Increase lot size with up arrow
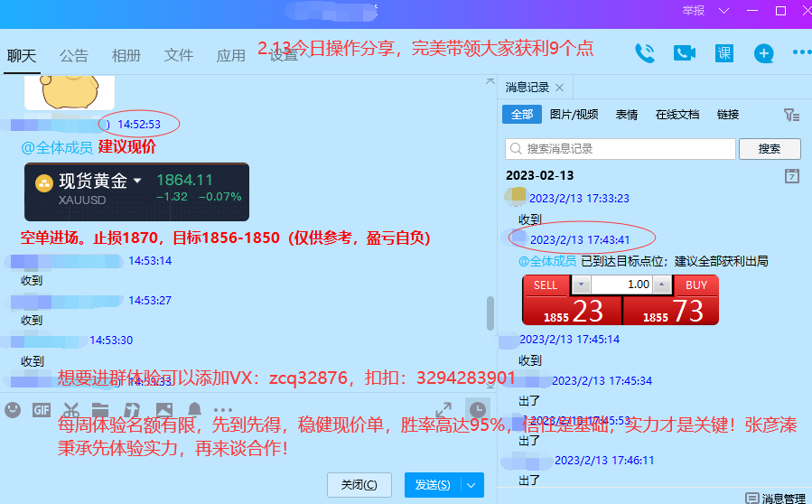812x504 pixels. coord(662,285)
